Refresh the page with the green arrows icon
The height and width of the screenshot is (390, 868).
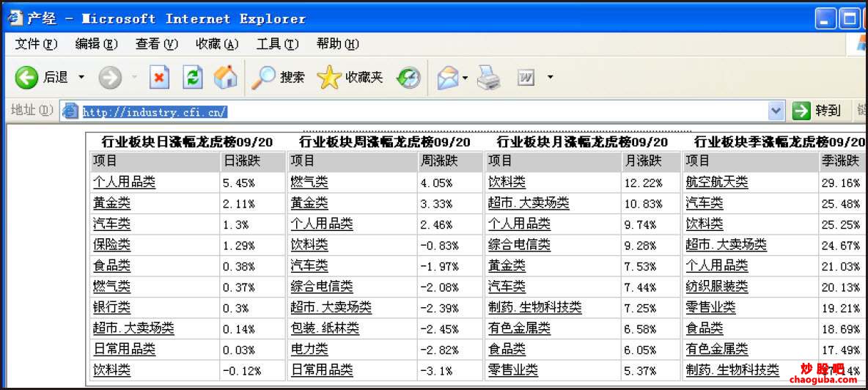193,78
